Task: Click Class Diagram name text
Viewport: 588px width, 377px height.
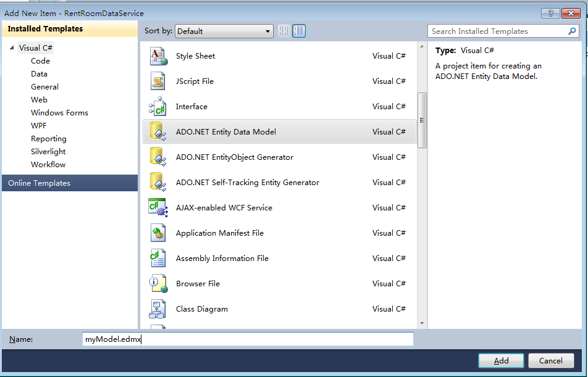Action: [202, 309]
